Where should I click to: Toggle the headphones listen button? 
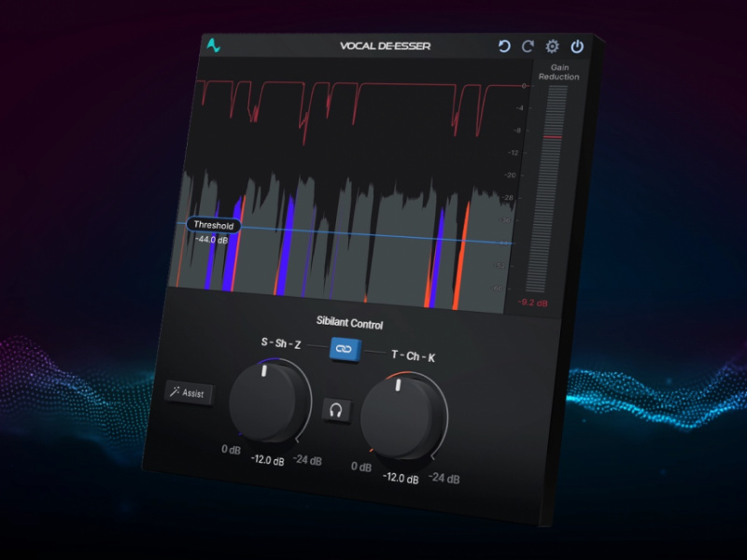click(336, 410)
